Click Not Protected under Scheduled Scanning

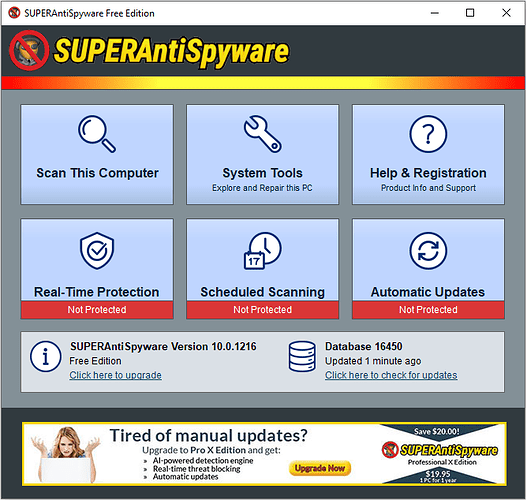[x=263, y=309]
